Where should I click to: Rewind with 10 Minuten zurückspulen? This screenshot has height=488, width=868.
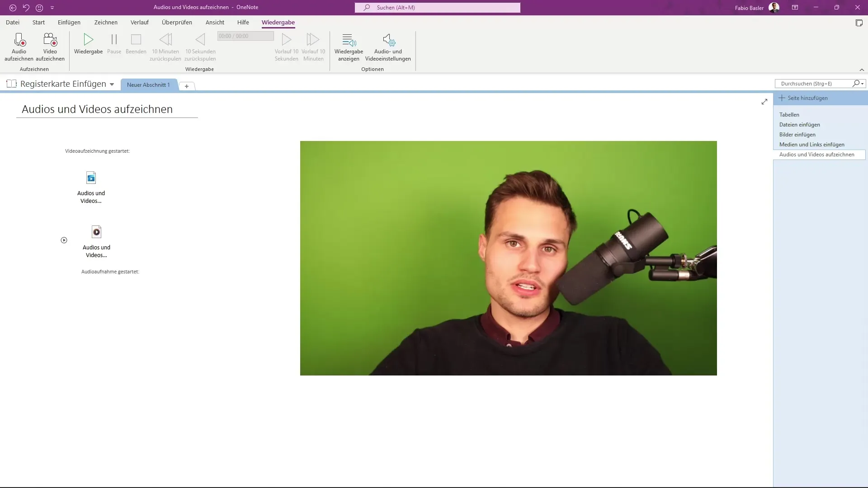pyautogui.click(x=165, y=47)
